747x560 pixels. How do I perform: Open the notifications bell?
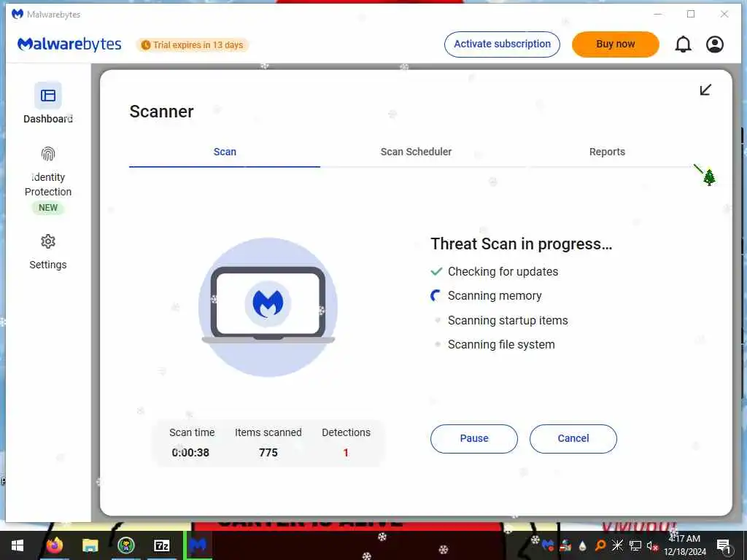tap(683, 44)
